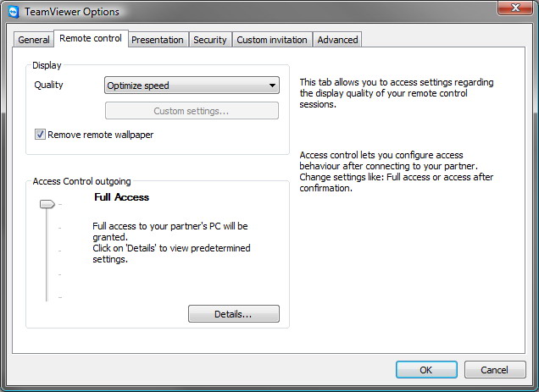
Task: Click the TeamViewer logo in title bar
Action: pyautogui.click(x=14, y=12)
